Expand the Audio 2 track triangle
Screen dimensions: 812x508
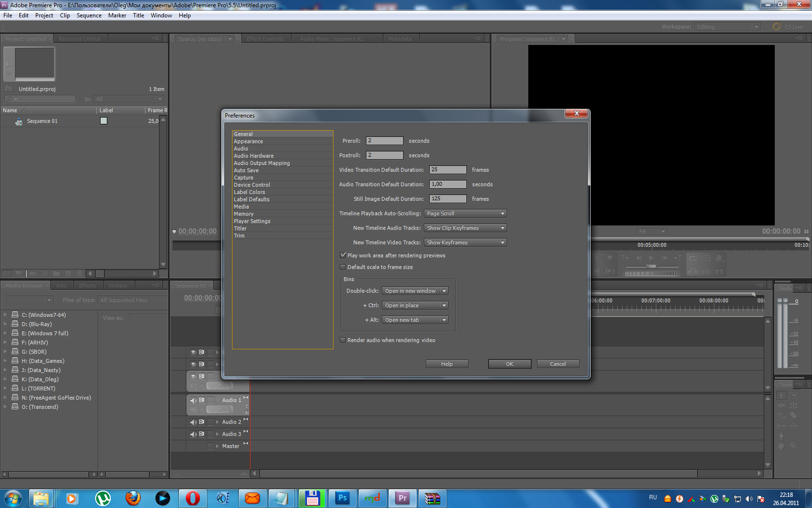coord(217,422)
